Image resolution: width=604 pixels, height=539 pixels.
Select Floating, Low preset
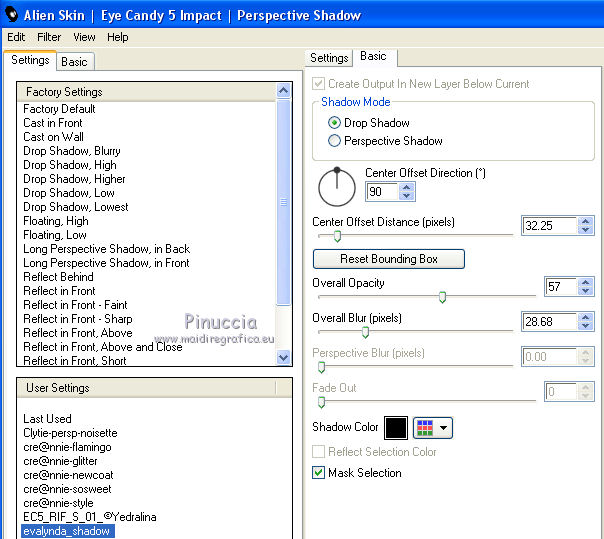tap(55, 235)
